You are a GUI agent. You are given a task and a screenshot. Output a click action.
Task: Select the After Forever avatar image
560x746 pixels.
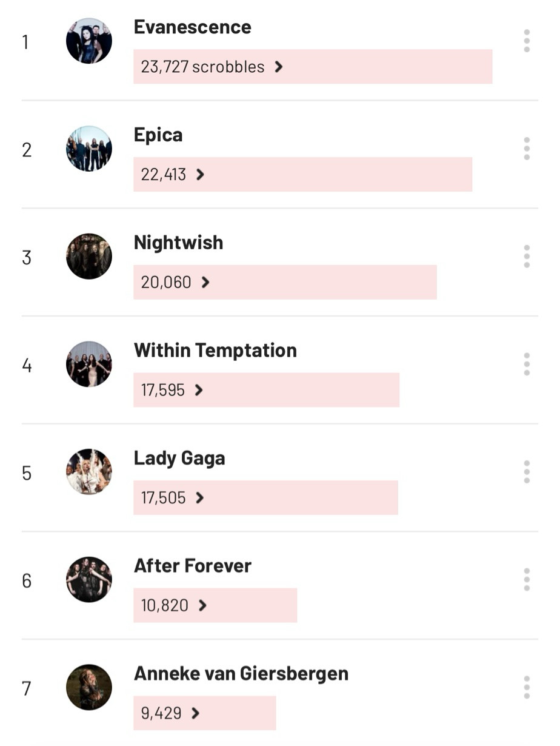(x=89, y=580)
